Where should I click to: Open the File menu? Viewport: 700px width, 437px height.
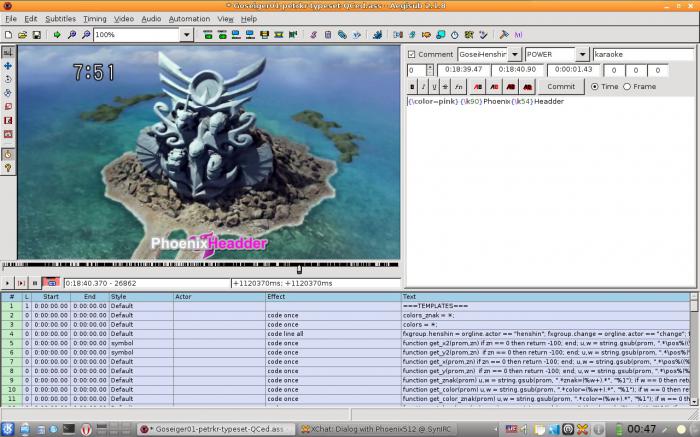[x=11, y=19]
